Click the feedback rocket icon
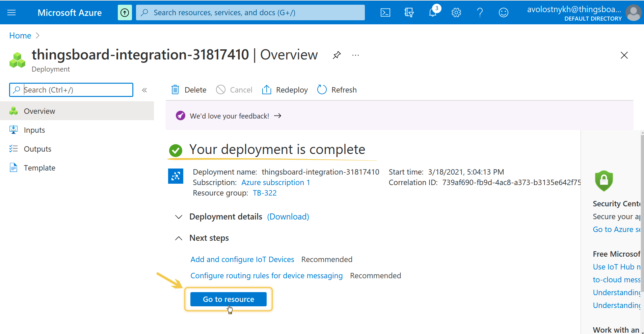Image resolution: width=644 pixels, height=334 pixels. [x=181, y=116]
